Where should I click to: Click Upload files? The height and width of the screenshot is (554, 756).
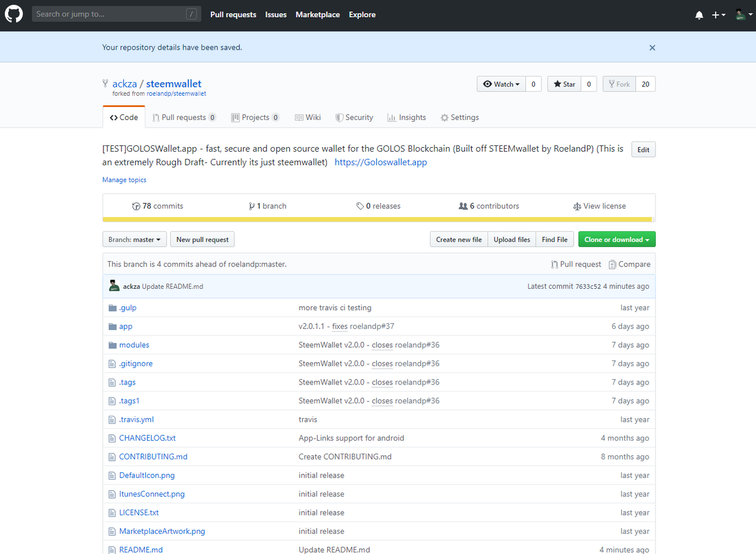click(x=512, y=239)
